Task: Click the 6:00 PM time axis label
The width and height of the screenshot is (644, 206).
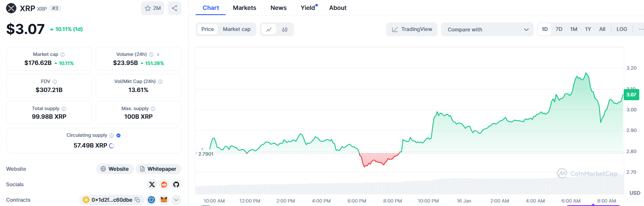Action: [x=357, y=201]
